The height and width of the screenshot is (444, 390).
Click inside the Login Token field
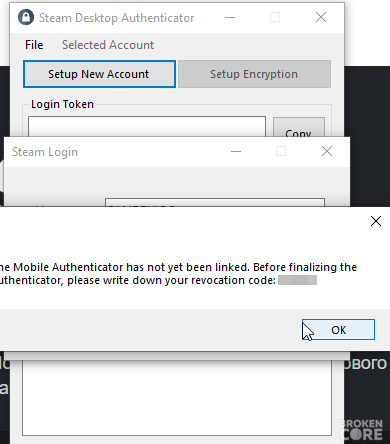(147, 126)
